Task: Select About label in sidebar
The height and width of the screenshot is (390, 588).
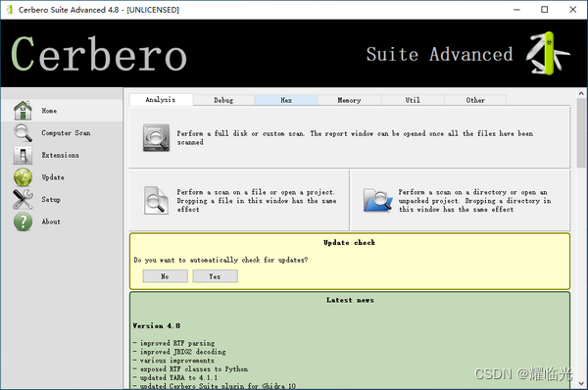Action: [51, 221]
